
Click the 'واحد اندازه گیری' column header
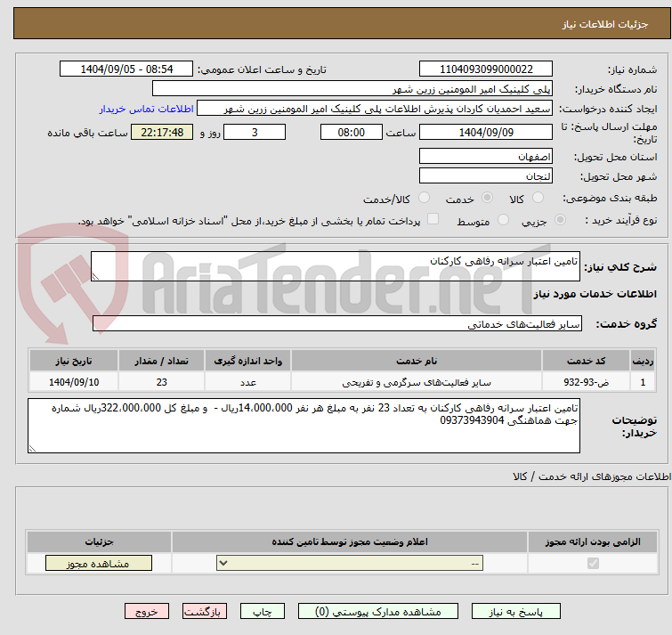click(x=248, y=361)
